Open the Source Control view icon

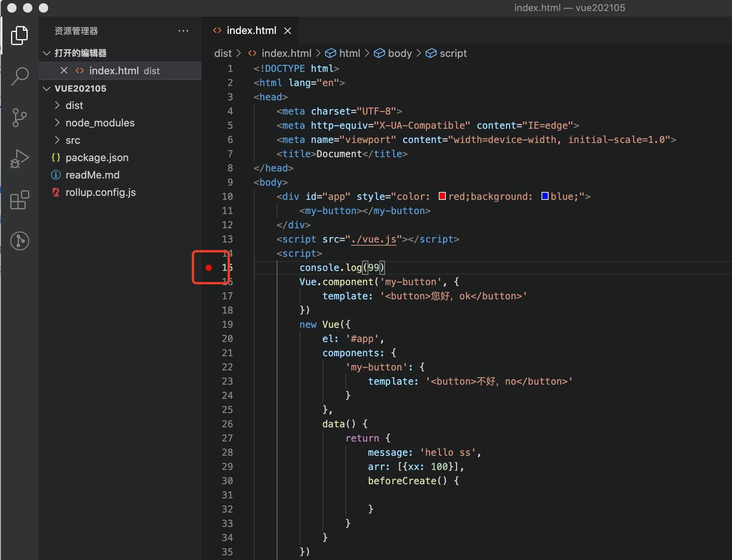pyautogui.click(x=19, y=117)
